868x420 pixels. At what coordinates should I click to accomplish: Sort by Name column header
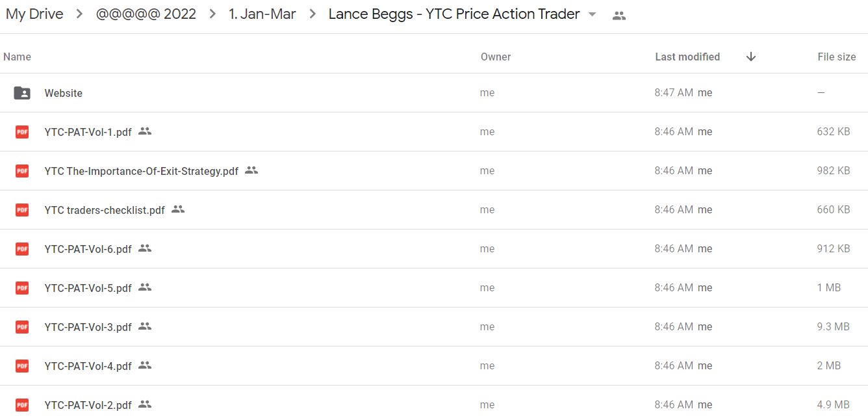pos(17,57)
